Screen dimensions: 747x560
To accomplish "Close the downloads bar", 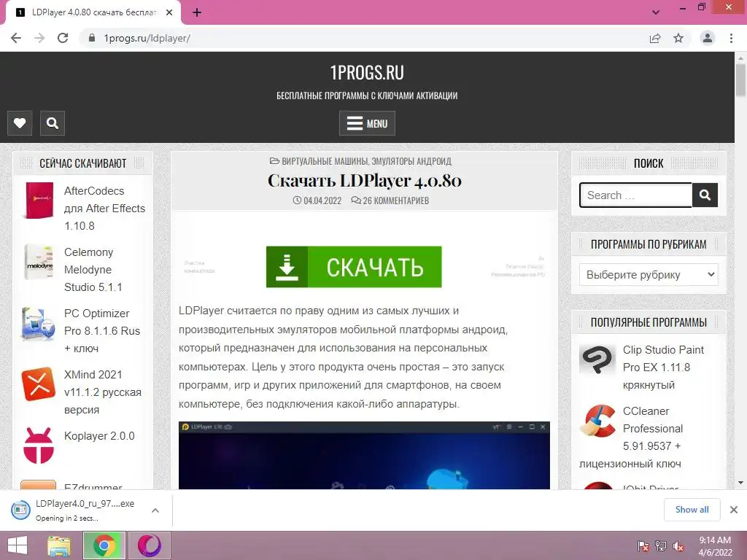I will pyautogui.click(x=734, y=510).
